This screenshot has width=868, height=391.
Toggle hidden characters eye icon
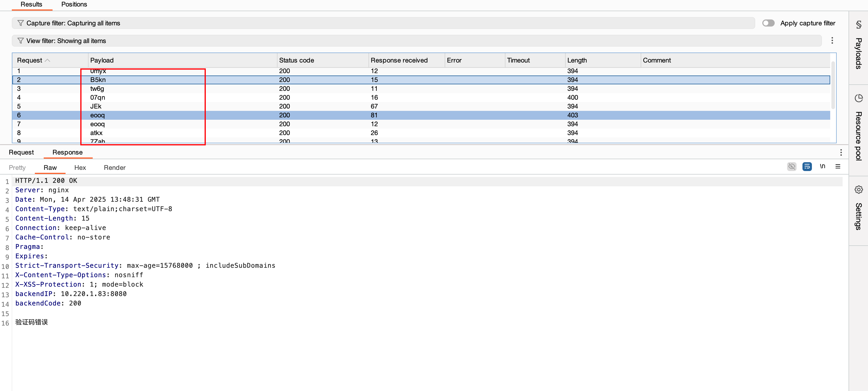[x=792, y=167]
